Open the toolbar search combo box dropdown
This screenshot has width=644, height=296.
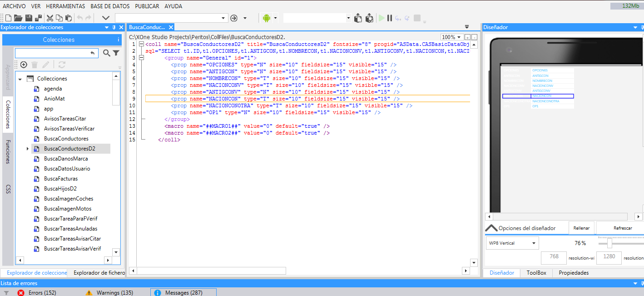223,18
